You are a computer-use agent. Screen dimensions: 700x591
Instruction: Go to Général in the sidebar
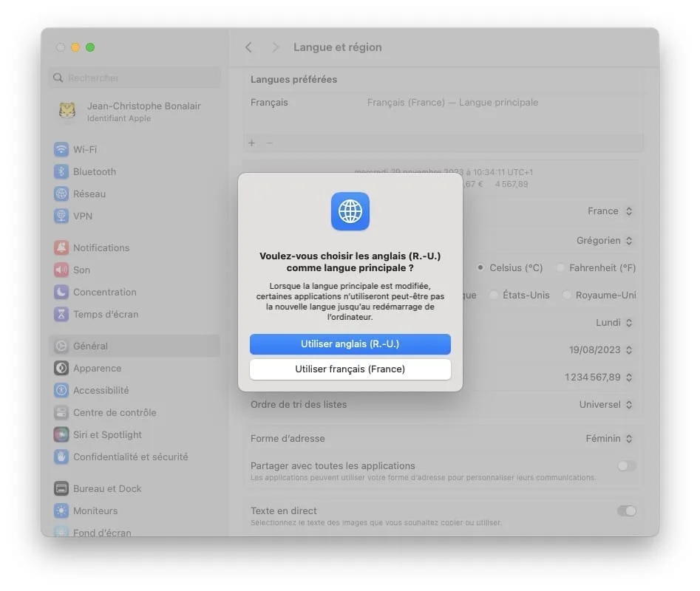point(90,346)
